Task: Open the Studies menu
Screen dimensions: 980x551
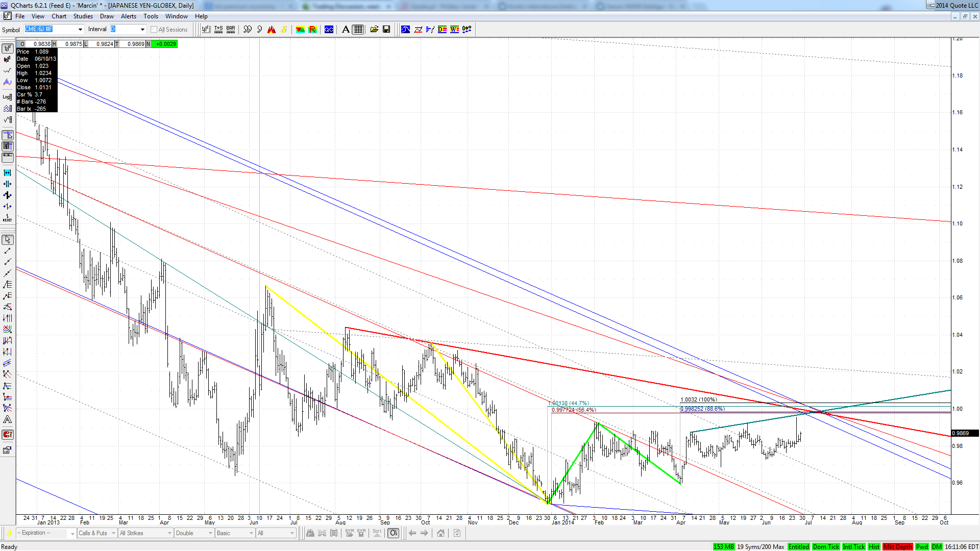Action: [x=83, y=16]
